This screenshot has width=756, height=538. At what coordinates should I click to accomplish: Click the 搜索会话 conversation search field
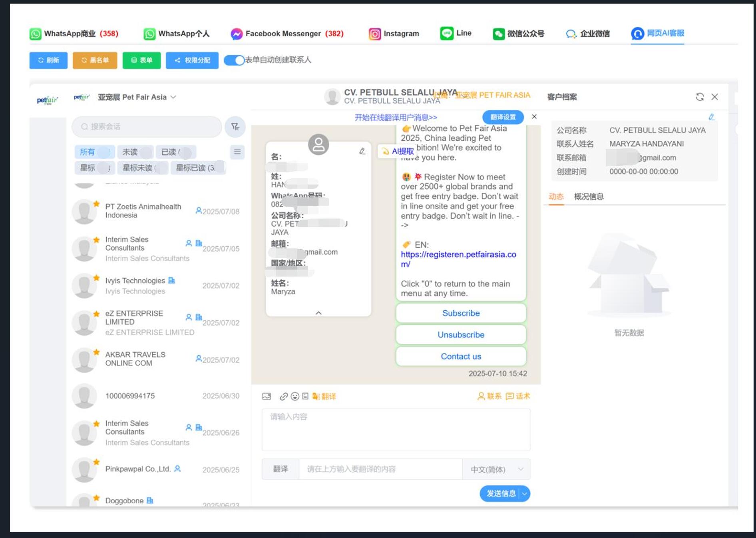(x=147, y=127)
